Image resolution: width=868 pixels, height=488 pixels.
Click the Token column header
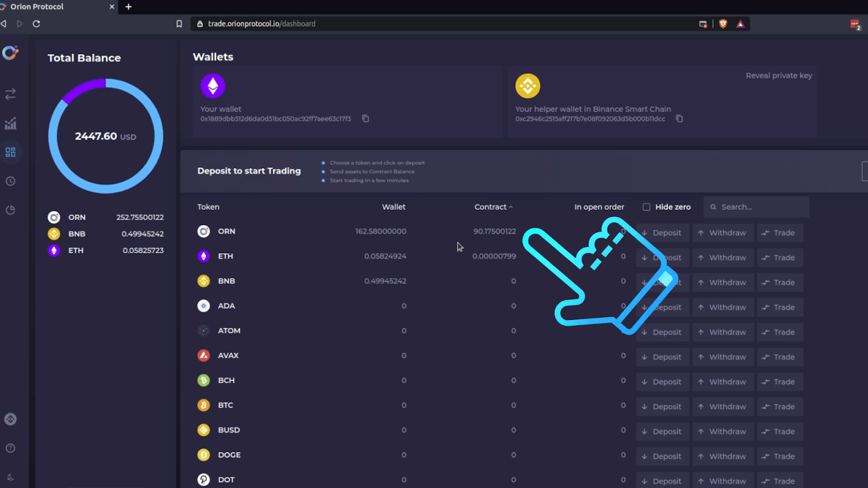[x=208, y=207]
